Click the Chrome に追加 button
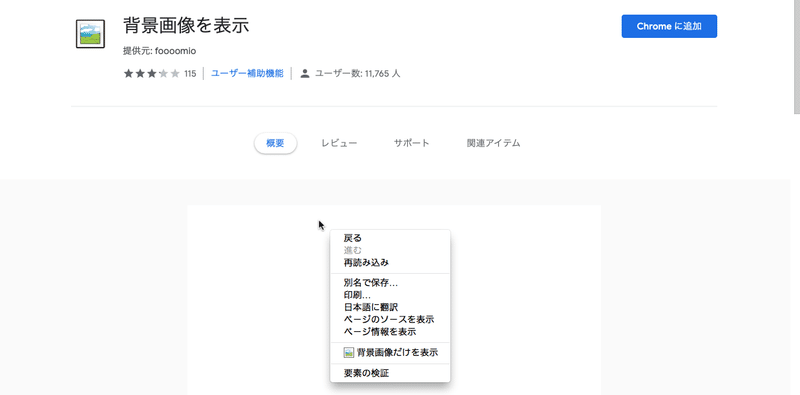The image size is (800, 395). (669, 27)
